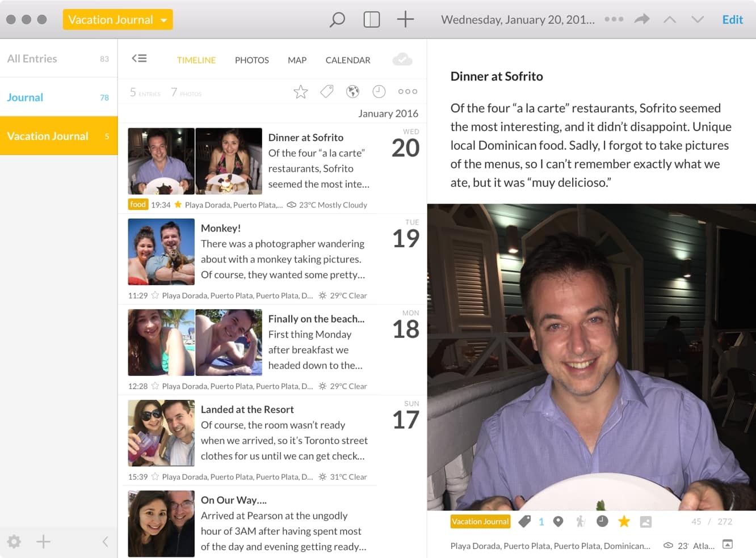Click the share arrow icon

(x=641, y=20)
